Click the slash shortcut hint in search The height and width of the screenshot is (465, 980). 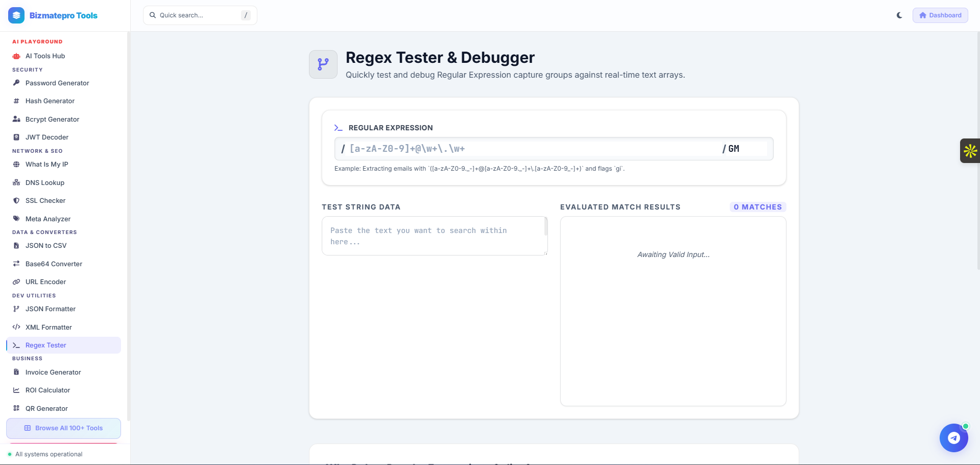(246, 15)
